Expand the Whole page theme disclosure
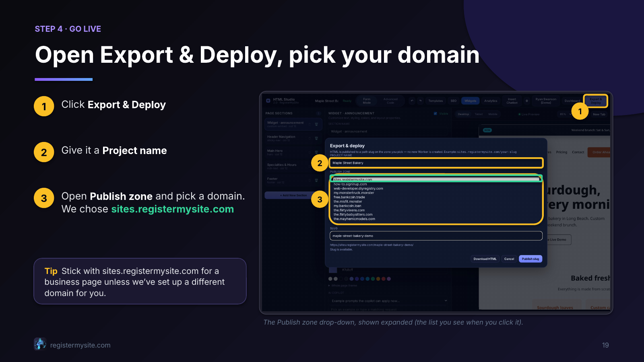The height and width of the screenshot is (362, 644). coord(343,286)
